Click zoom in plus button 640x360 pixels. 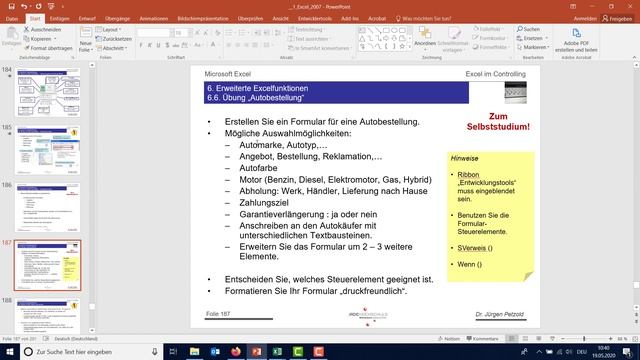tap(611, 339)
